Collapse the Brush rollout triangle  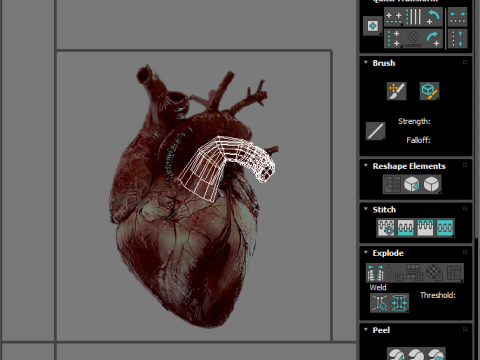pyautogui.click(x=366, y=62)
